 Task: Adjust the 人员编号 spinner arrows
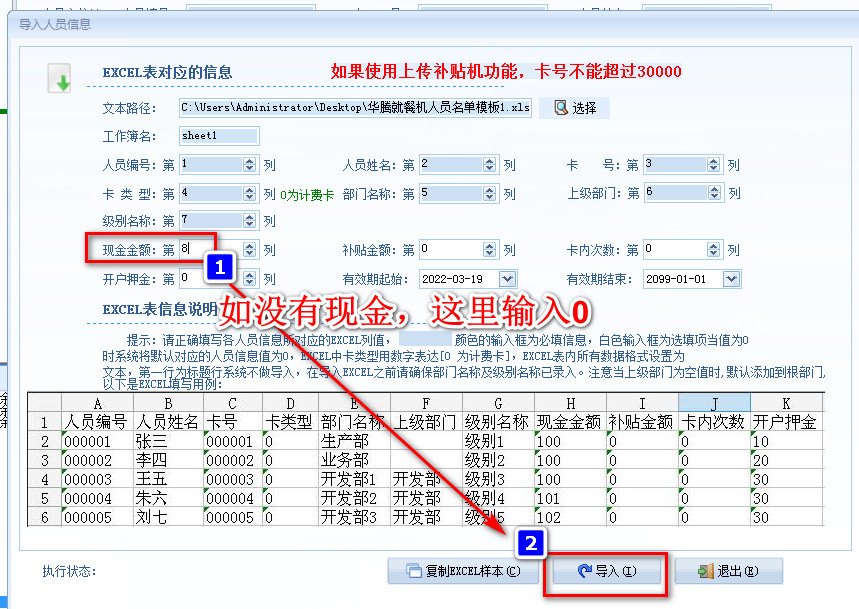click(250, 164)
